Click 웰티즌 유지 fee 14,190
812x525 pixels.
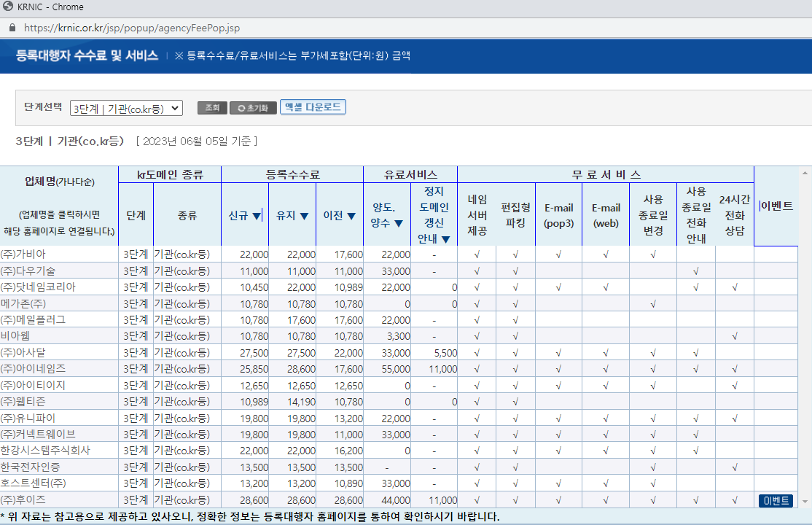point(301,402)
